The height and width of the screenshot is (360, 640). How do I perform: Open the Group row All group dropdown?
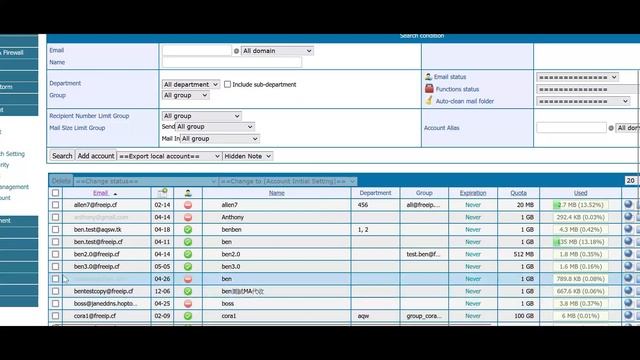tap(185, 95)
